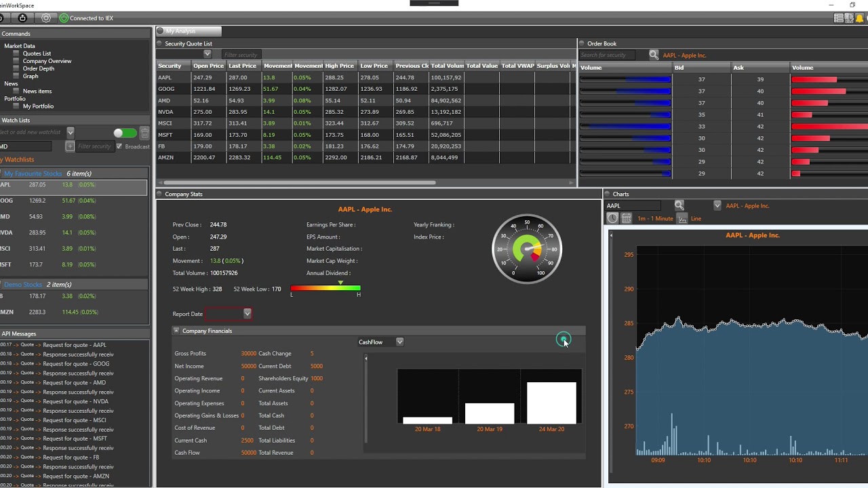This screenshot has height=488, width=868.
Task: Click the Order Book panel dot
Action: click(582, 43)
